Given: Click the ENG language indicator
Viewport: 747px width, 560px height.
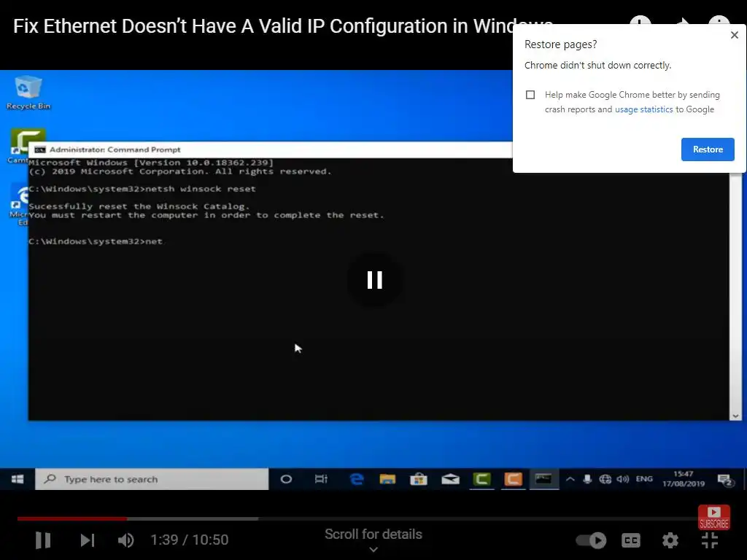Looking at the screenshot, I should pyautogui.click(x=644, y=478).
